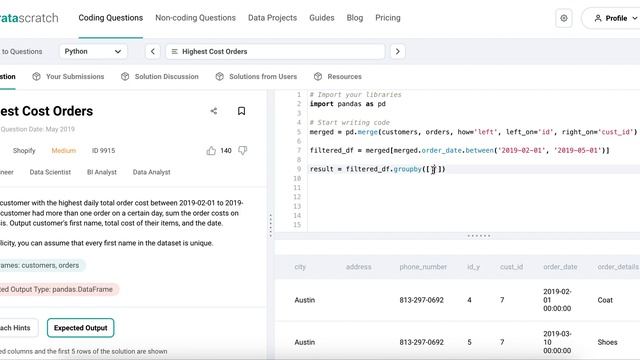
Task: Switch to Your Submissions tab
Action: 75,76
